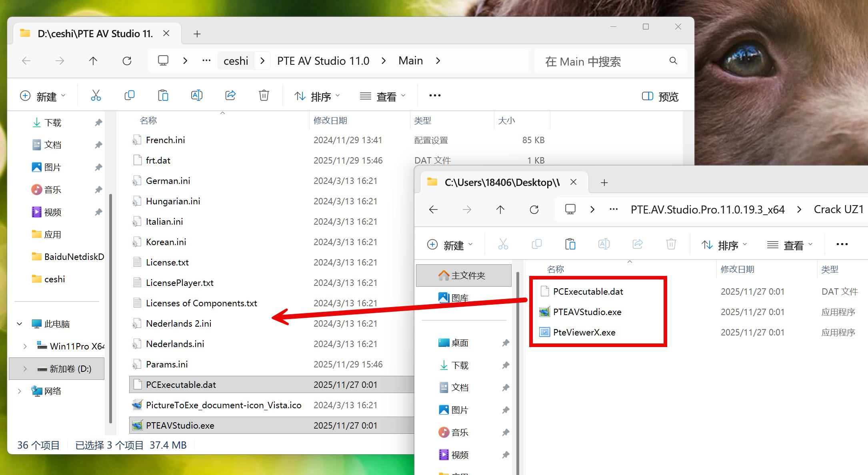Click the 新建 button in Main window
Image resolution: width=868 pixels, height=475 pixels.
[42, 96]
